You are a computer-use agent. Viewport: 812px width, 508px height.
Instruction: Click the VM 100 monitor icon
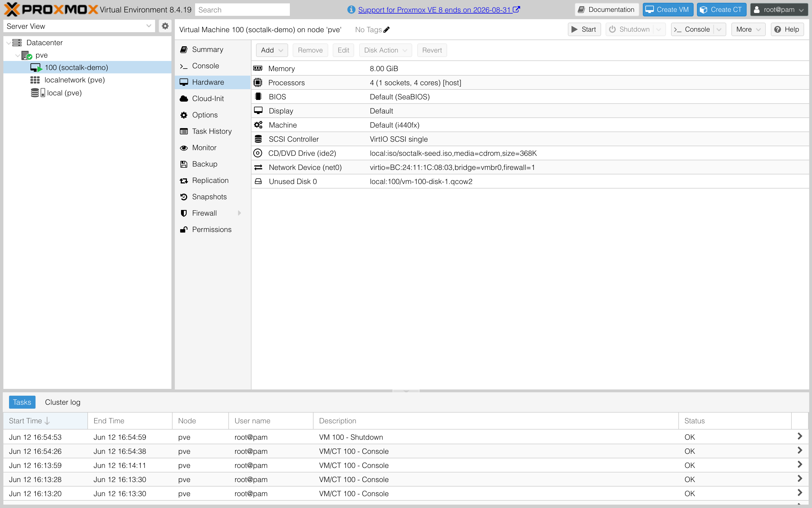tap(36, 67)
